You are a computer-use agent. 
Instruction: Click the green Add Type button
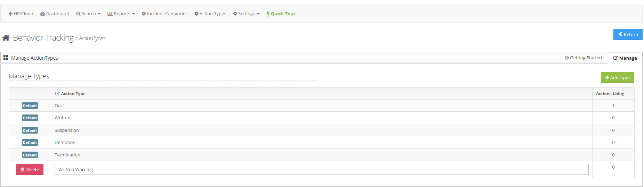(617, 77)
